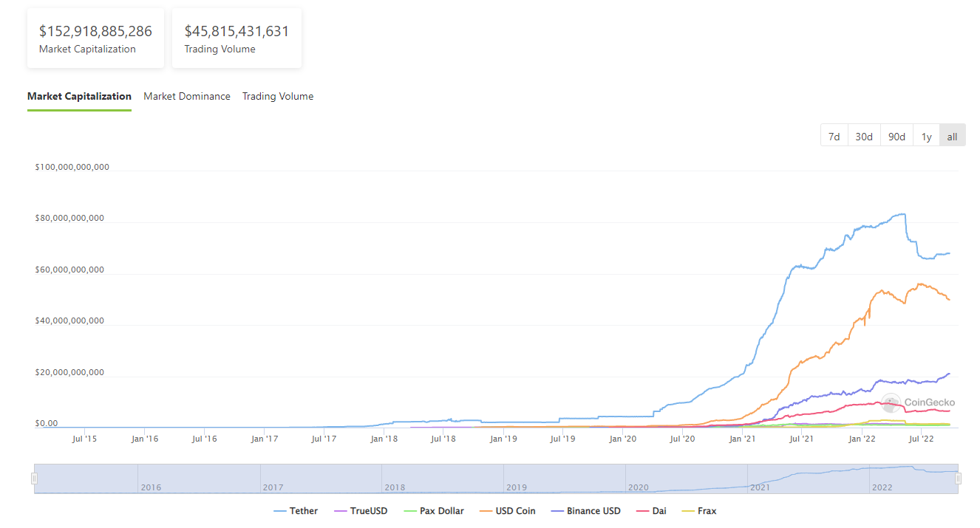Open the Trading Volume tab
The width and height of the screenshot is (980, 528).
click(x=278, y=96)
